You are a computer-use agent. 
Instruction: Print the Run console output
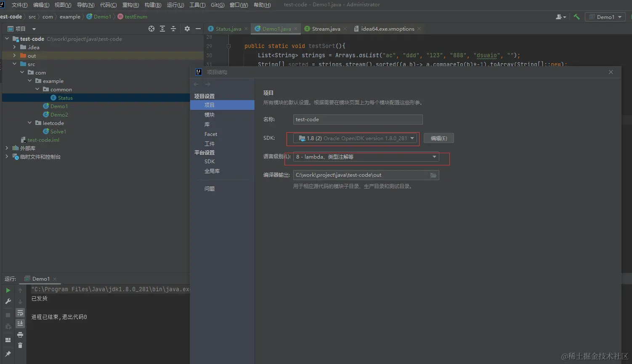(x=20, y=335)
